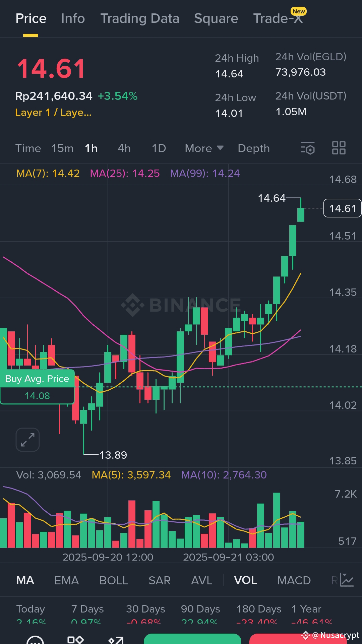Click the Rp241,640.34 converted price
Screen dimensions: 362x644
pos(54,96)
